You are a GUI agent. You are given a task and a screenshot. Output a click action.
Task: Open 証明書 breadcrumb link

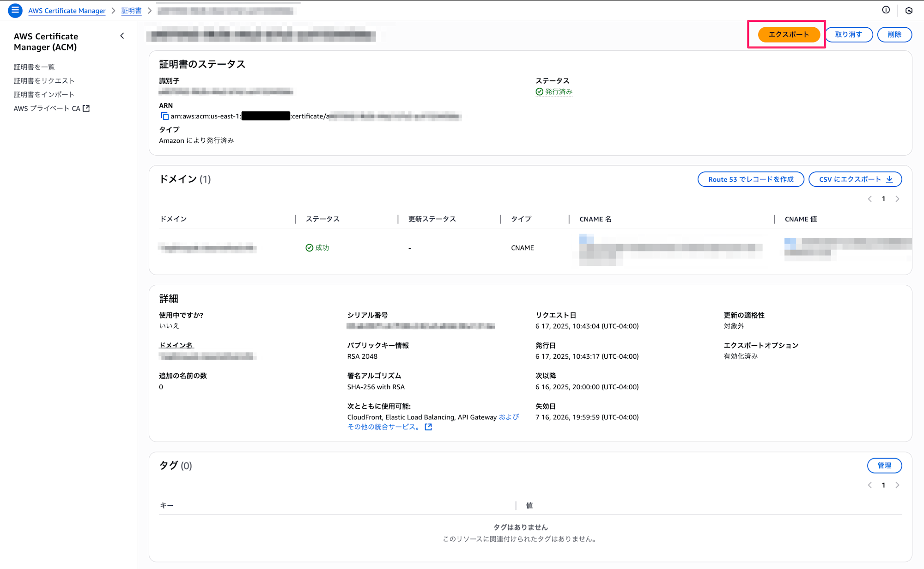click(x=132, y=11)
